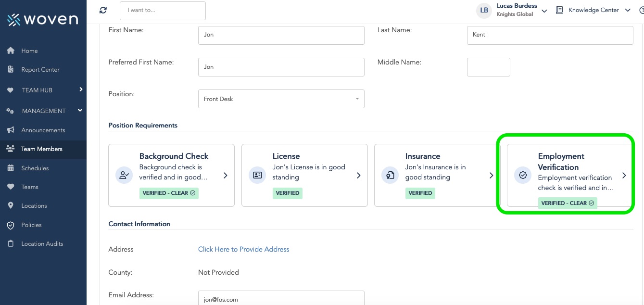Click the Policies shield icon

(11, 225)
